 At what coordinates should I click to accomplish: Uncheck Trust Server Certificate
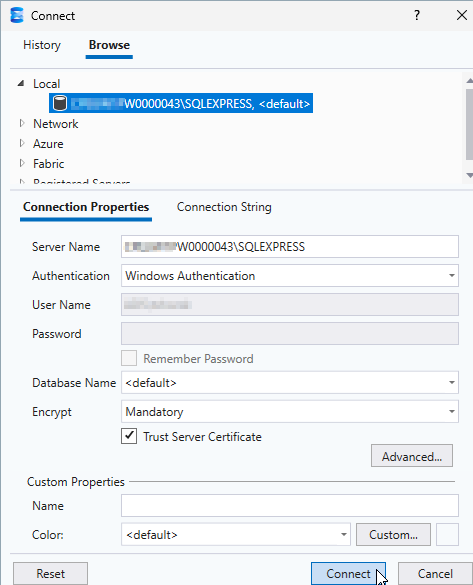tap(129, 436)
